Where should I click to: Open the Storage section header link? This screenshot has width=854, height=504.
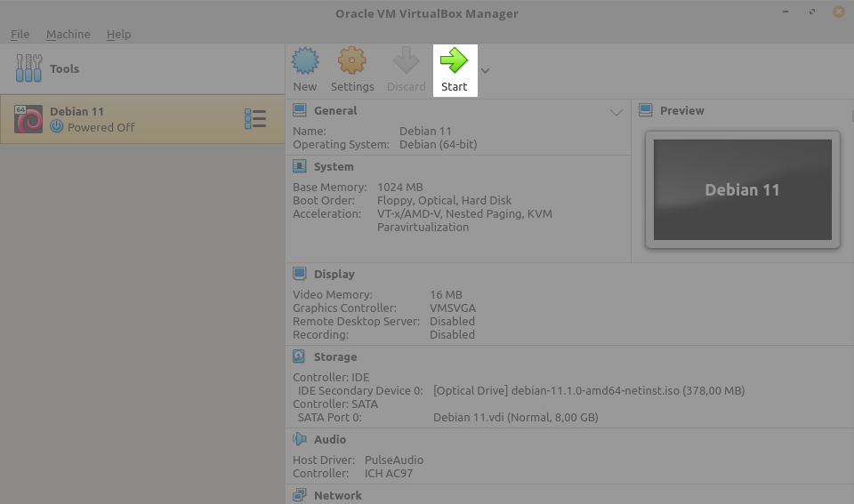pyautogui.click(x=335, y=356)
